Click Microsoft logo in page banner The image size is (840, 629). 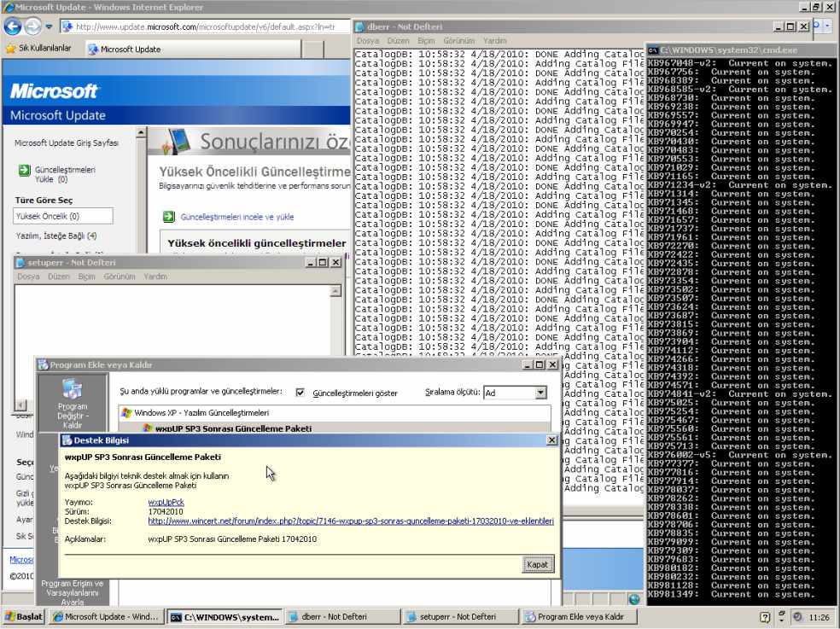54,91
